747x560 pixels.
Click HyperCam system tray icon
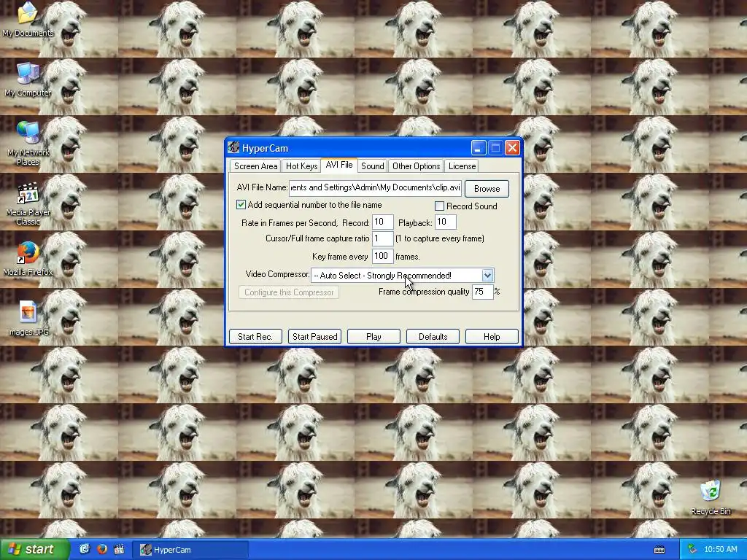click(692, 550)
